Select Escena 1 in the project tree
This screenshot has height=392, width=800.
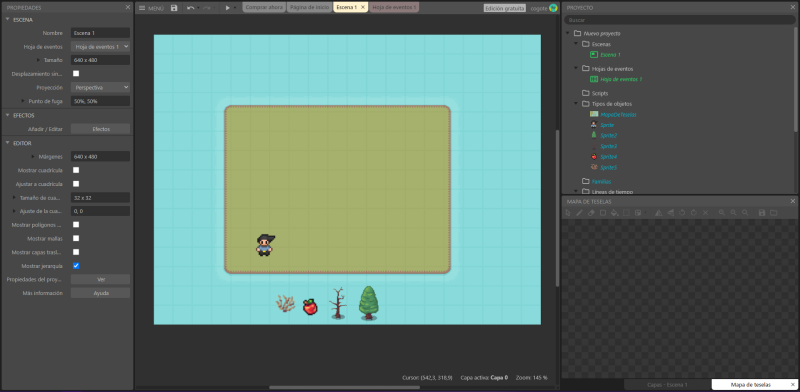tap(610, 55)
